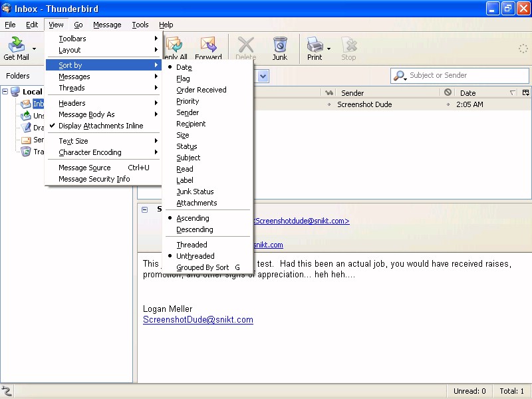Sort by Attachments
The height and width of the screenshot is (399, 532).
point(207,203)
